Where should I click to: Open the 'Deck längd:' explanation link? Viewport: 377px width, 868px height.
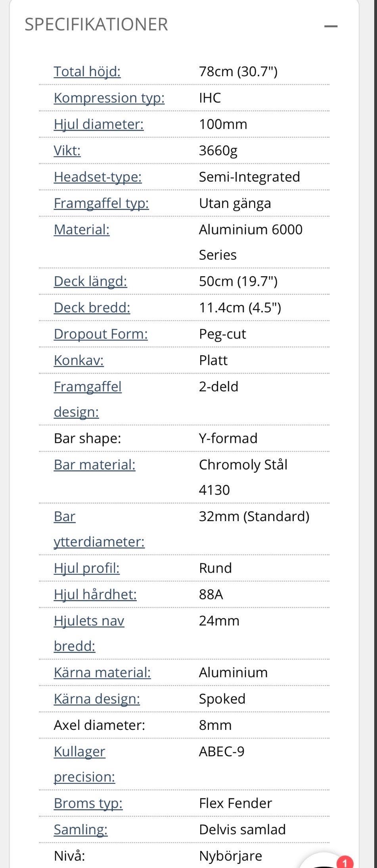90,281
